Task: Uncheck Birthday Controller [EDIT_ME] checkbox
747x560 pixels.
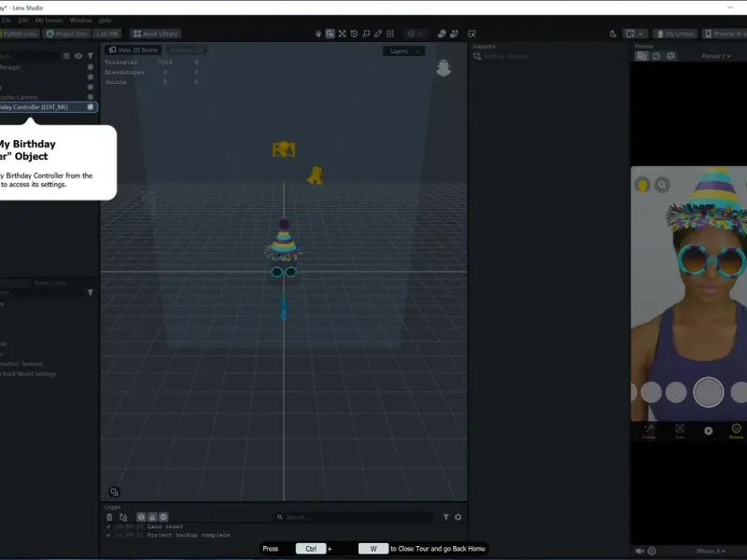Action: [x=91, y=107]
